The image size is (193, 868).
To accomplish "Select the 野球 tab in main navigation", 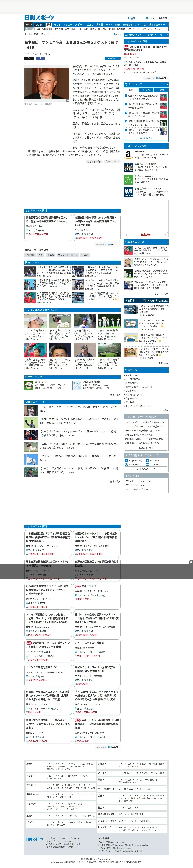I will click(x=49, y=25).
